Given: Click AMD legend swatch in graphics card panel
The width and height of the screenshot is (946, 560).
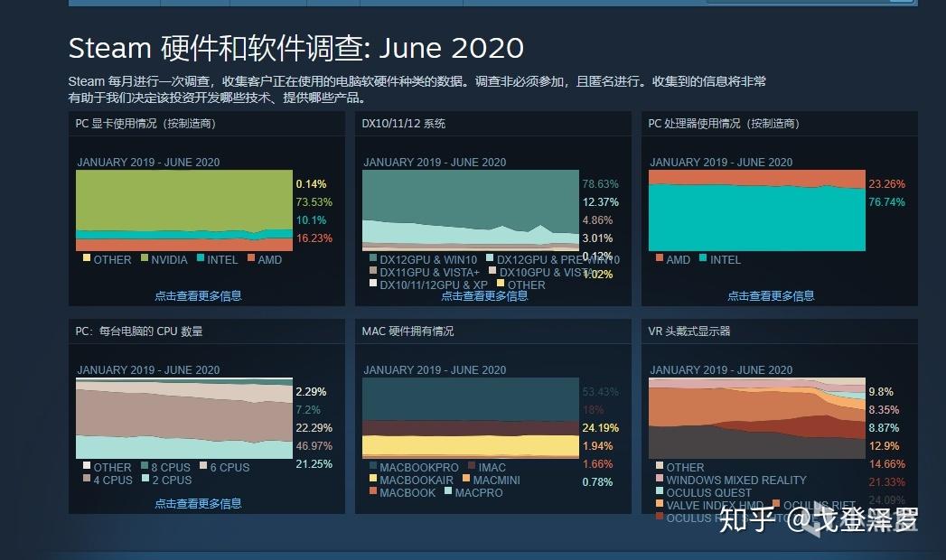Looking at the screenshot, I should click(250, 259).
